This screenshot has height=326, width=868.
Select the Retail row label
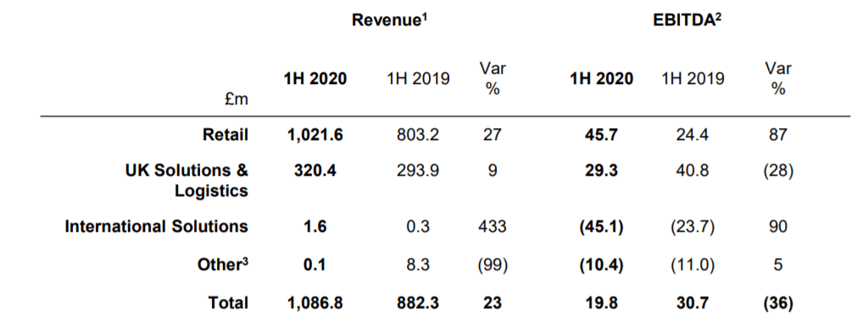(225, 135)
